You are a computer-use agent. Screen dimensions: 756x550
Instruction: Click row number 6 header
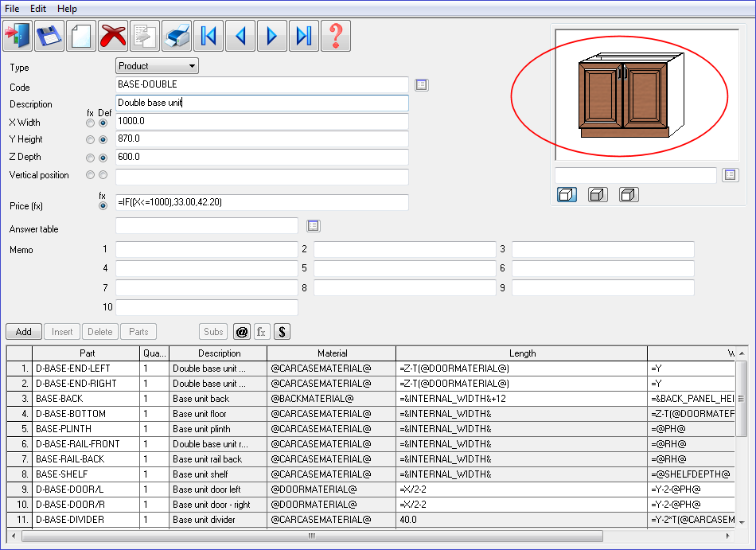19,444
